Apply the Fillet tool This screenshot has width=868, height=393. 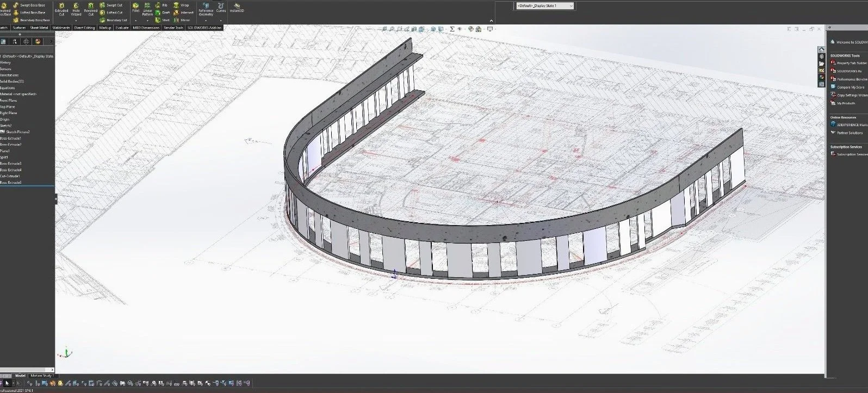(x=135, y=8)
